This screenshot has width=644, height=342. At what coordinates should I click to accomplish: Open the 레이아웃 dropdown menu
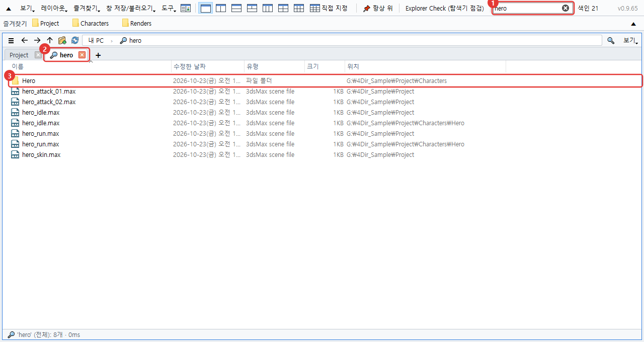coord(54,8)
